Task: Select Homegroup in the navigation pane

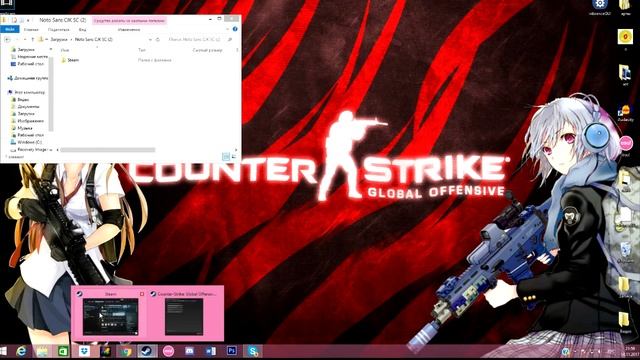Action: 28,78
